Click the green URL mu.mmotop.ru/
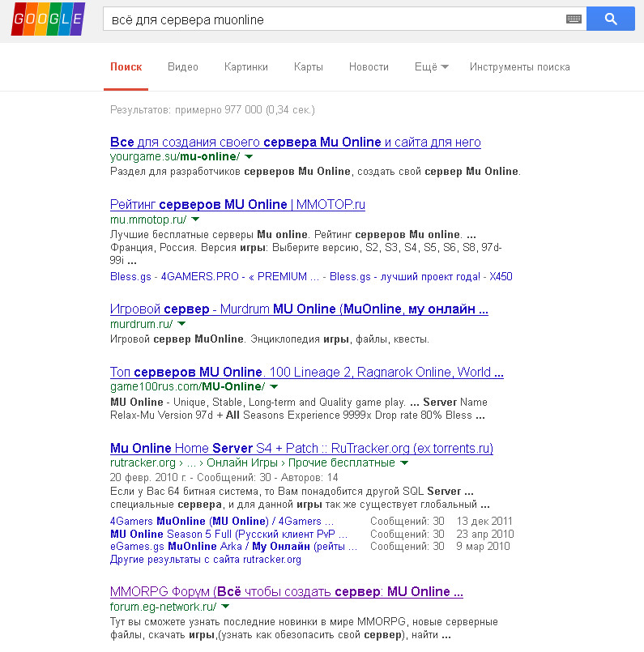This screenshot has width=644, height=652. pos(148,219)
